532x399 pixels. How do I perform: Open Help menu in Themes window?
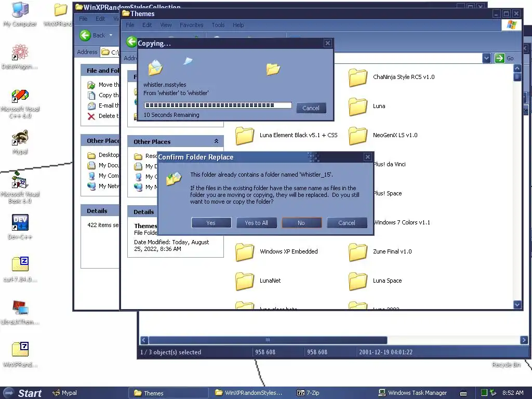(238, 25)
